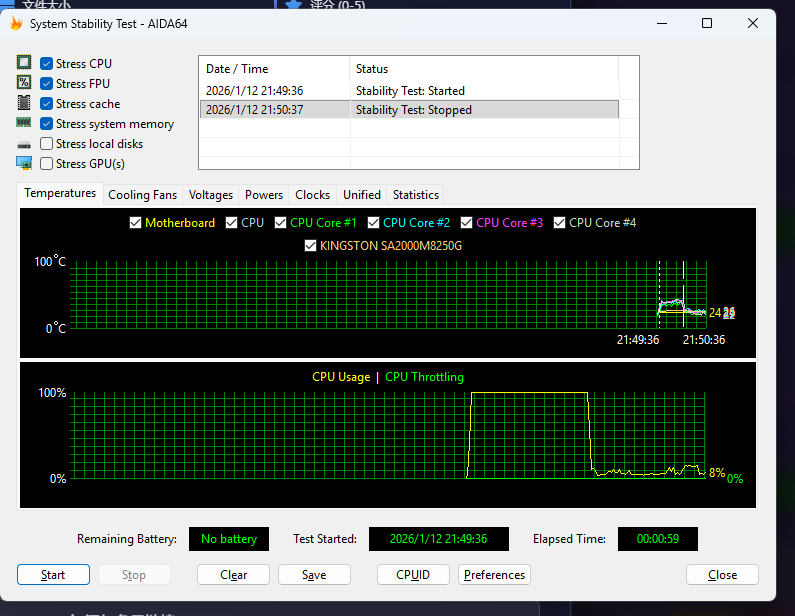Minimize the System Stability Test window
This screenshot has height=616, width=795.
[662, 23]
